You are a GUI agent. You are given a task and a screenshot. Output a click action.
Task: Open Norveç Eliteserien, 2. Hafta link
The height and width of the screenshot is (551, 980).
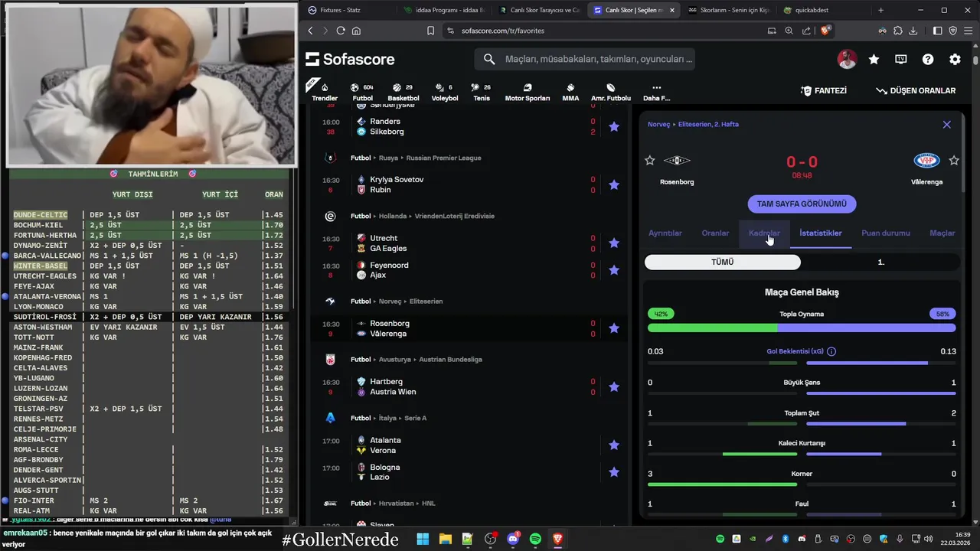click(693, 124)
